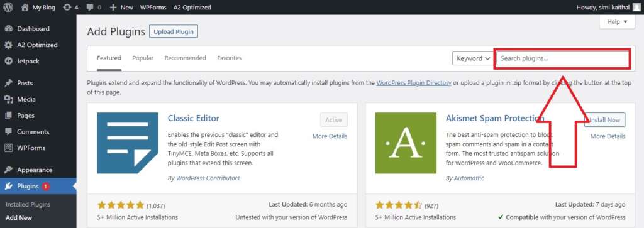Open the user avatar in the top right

point(636,8)
